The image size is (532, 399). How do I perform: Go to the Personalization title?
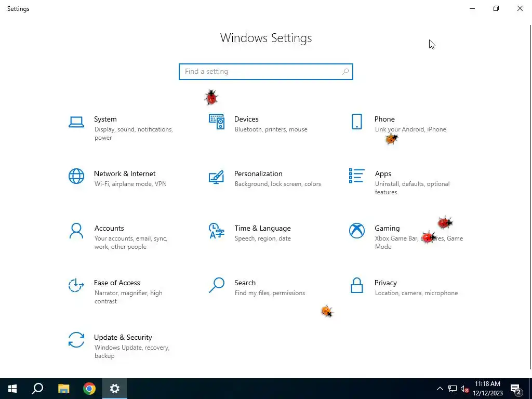click(258, 174)
